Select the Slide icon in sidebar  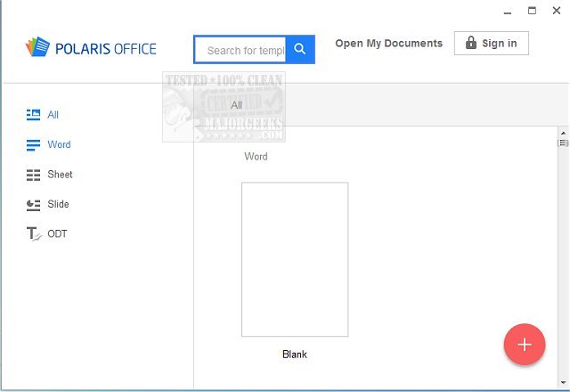point(34,205)
